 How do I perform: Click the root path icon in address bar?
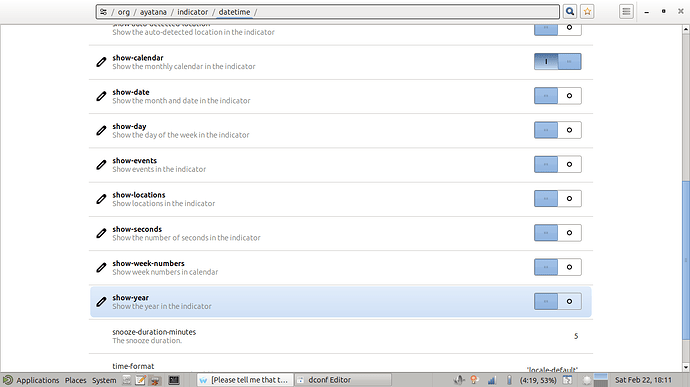(x=103, y=12)
